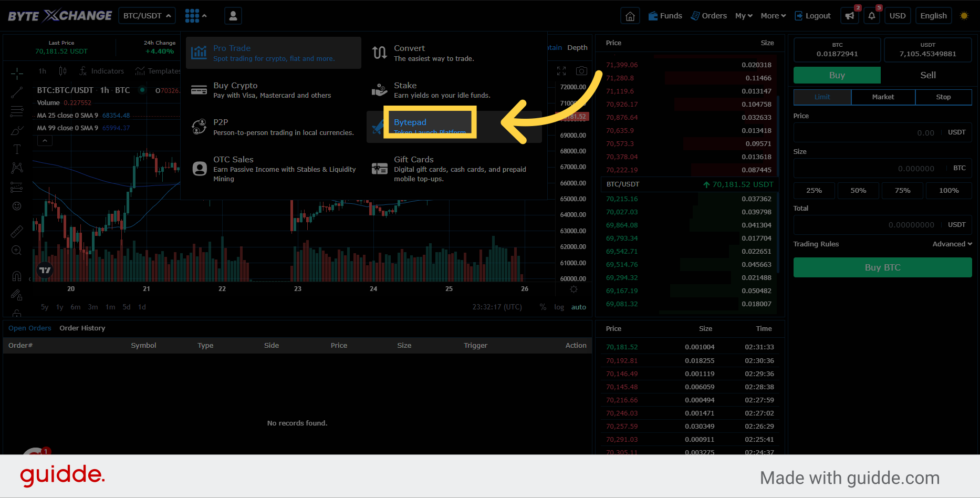Select the forecast measurement tool
Image resolution: width=980 pixels, height=498 pixels.
[17, 187]
